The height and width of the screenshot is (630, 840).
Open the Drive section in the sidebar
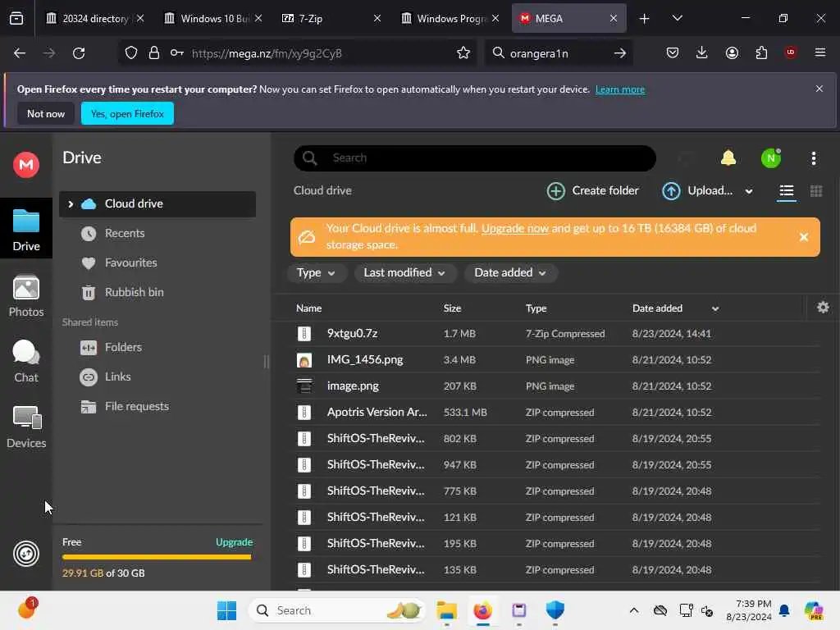coord(26,230)
